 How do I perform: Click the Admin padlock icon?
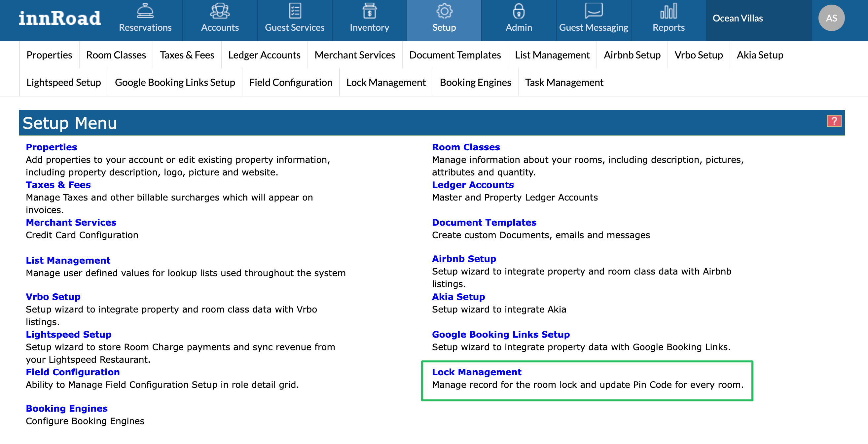point(519,12)
